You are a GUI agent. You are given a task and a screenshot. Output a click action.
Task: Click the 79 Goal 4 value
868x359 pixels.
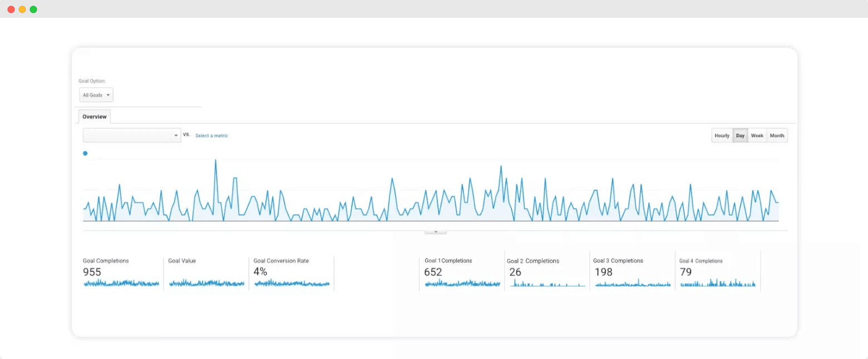point(686,272)
